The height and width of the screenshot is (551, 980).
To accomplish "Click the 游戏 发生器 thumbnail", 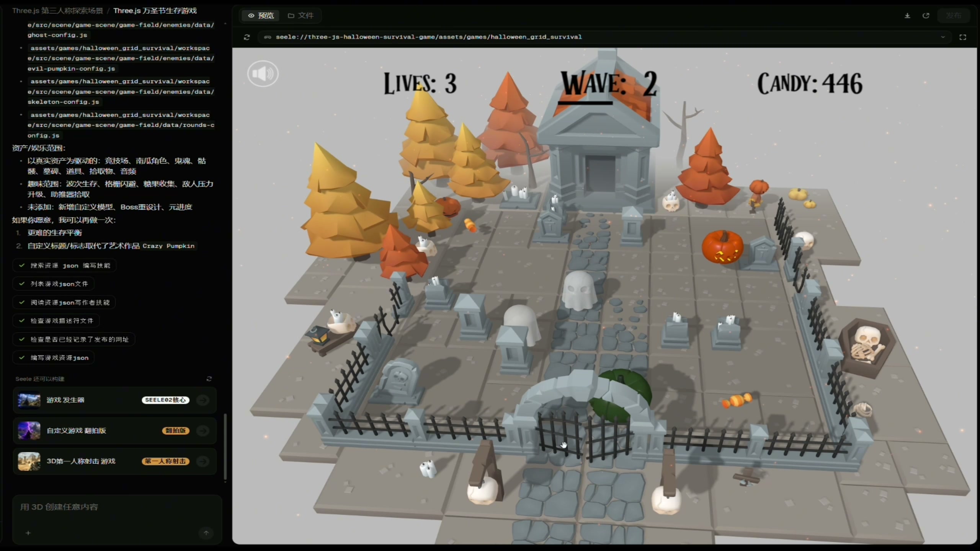I will 29,400.
